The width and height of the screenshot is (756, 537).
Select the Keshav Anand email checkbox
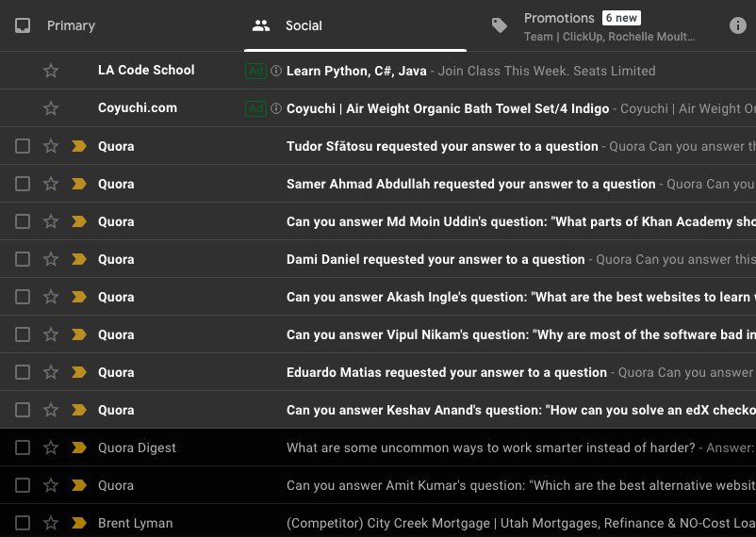pyautogui.click(x=23, y=410)
